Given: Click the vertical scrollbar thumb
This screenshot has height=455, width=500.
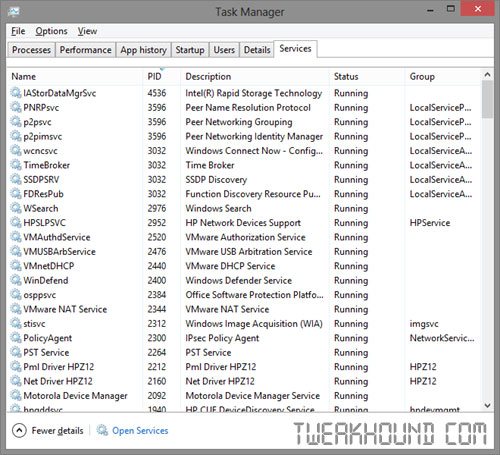Looking at the screenshot, I should click(x=487, y=99).
